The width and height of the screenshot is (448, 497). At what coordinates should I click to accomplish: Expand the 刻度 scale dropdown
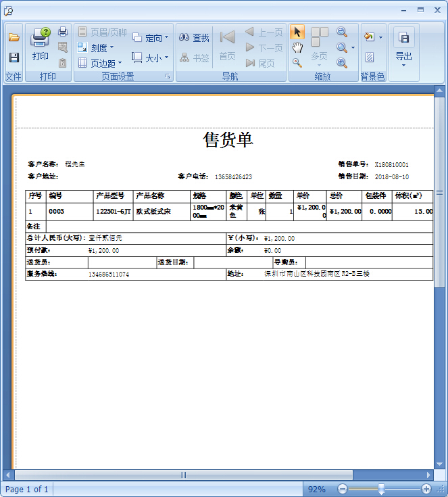[96, 48]
